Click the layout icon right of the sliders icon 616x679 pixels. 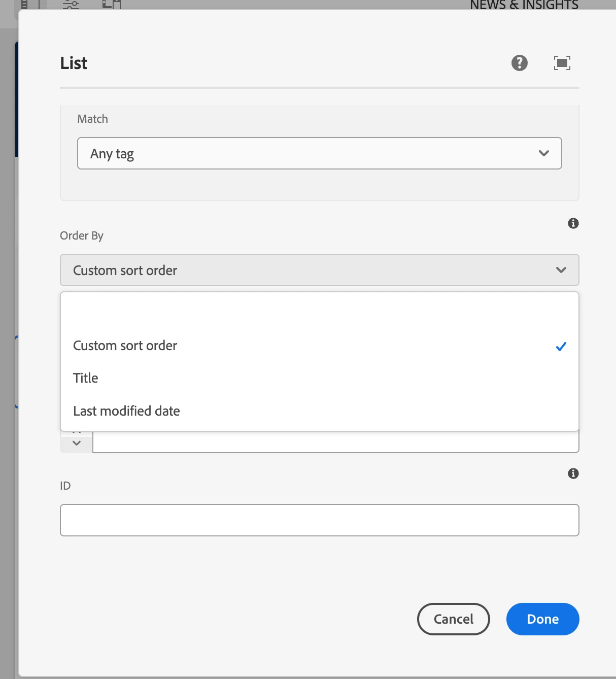pyautogui.click(x=111, y=5)
